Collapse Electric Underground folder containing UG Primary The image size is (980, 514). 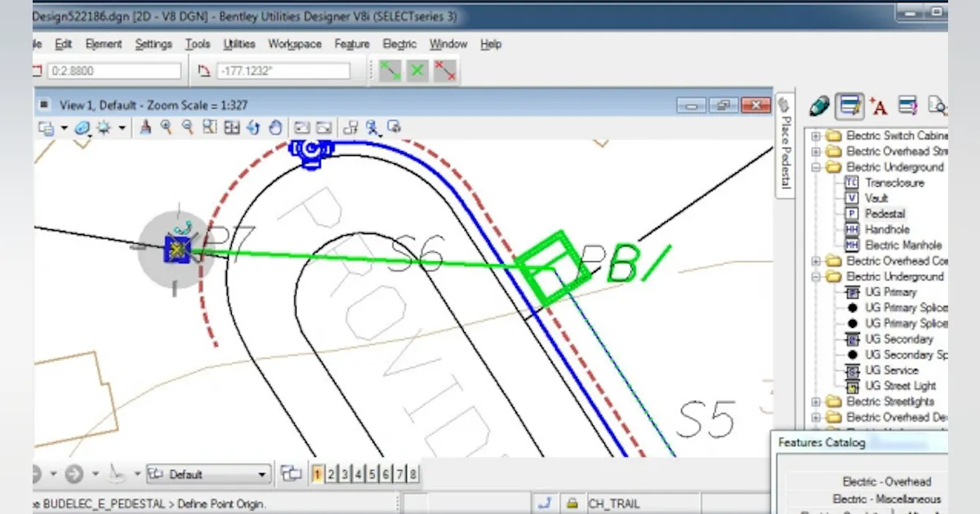(815, 277)
